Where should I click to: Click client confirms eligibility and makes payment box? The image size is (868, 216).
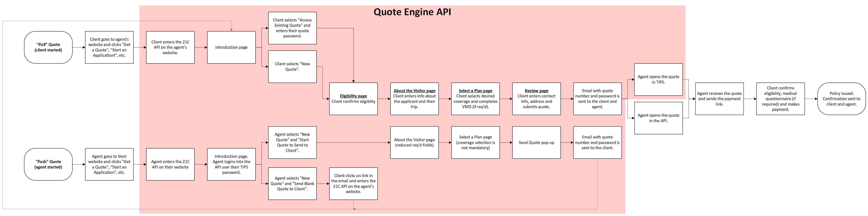click(x=780, y=99)
